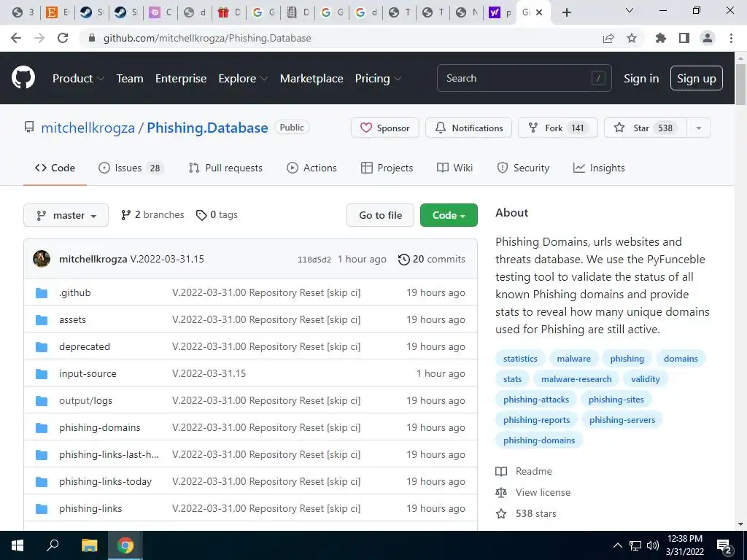This screenshot has width=747, height=560.
Task: Focus the GitHub search field
Action: (524, 78)
